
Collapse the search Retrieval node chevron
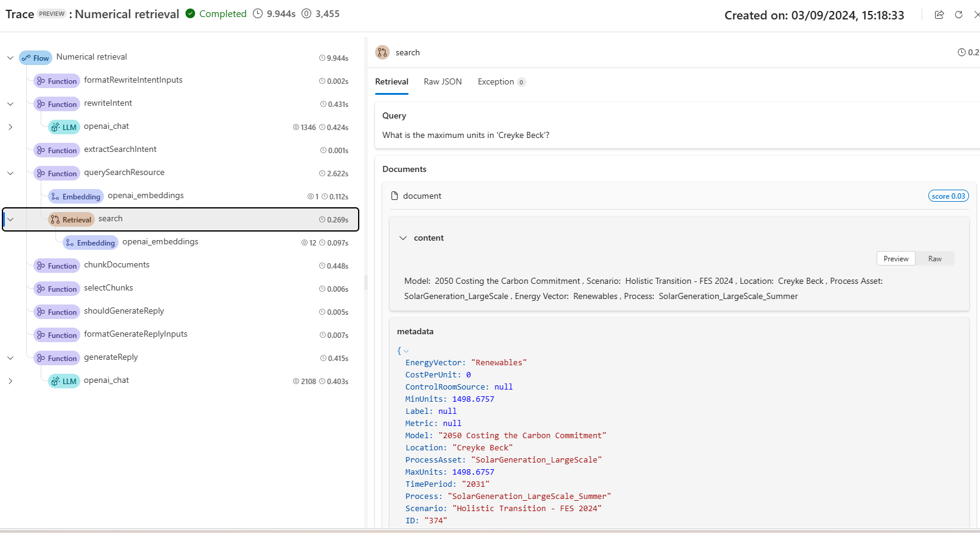click(10, 219)
